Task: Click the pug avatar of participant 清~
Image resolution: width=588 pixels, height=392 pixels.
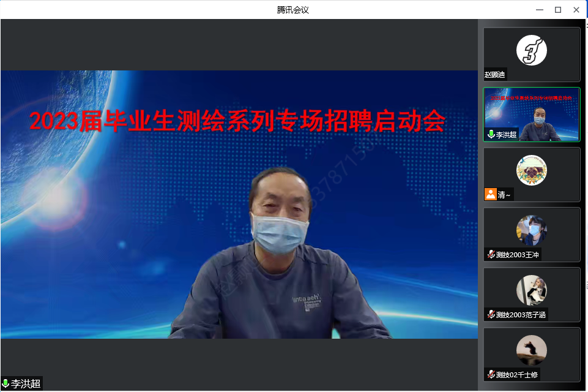Action: [531, 170]
